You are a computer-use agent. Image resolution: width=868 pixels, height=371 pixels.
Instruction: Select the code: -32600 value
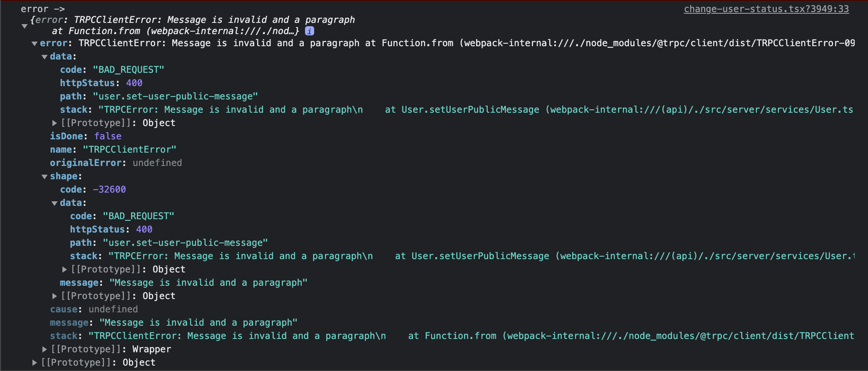[x=109, y=189]
